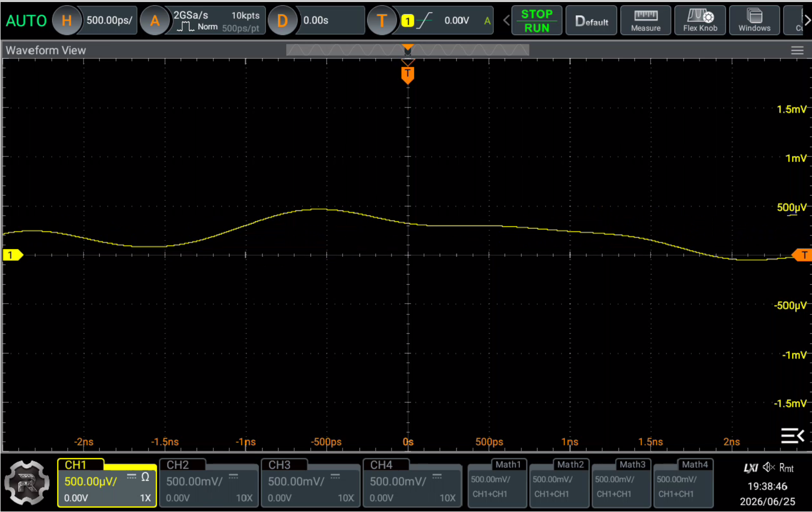Click the waveform overview navigation bar
This screenshot has width=812, height=512.
408,50
